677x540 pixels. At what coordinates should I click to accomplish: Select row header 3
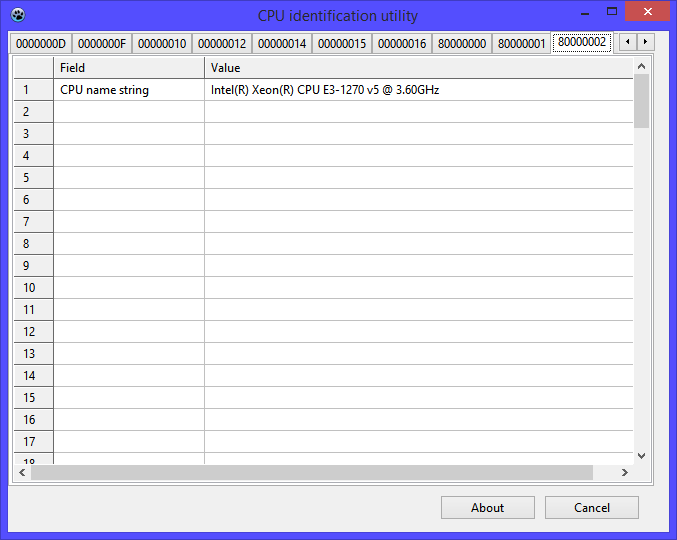pos(33,134)
